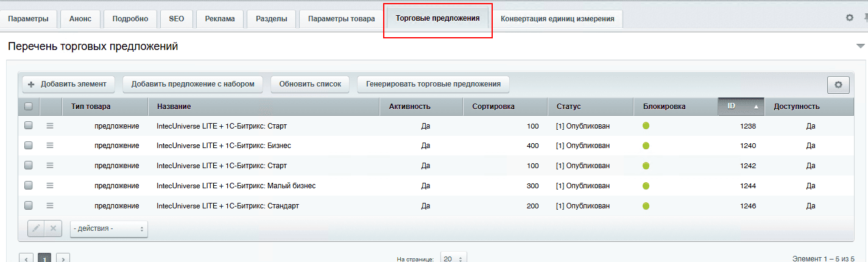Click the pencil edit icon below list
This screenshot has height=262, width=868.
37,228
